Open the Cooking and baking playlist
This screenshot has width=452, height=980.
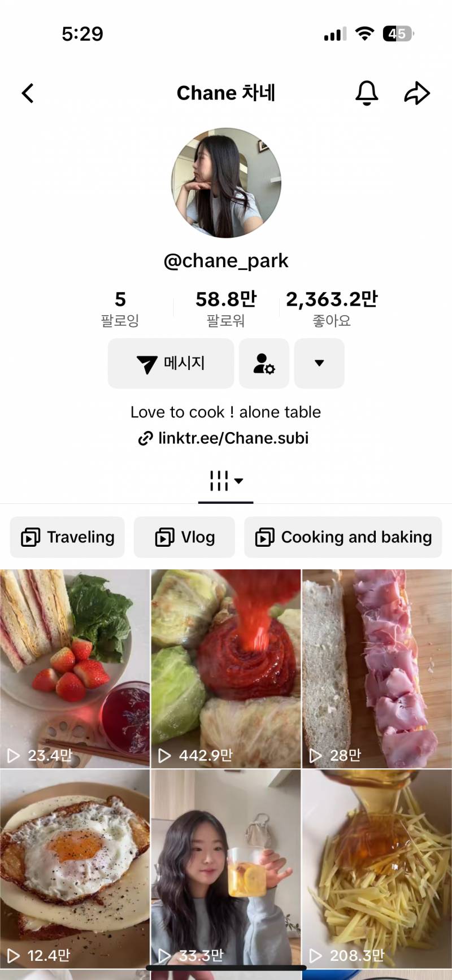point(343,537)
